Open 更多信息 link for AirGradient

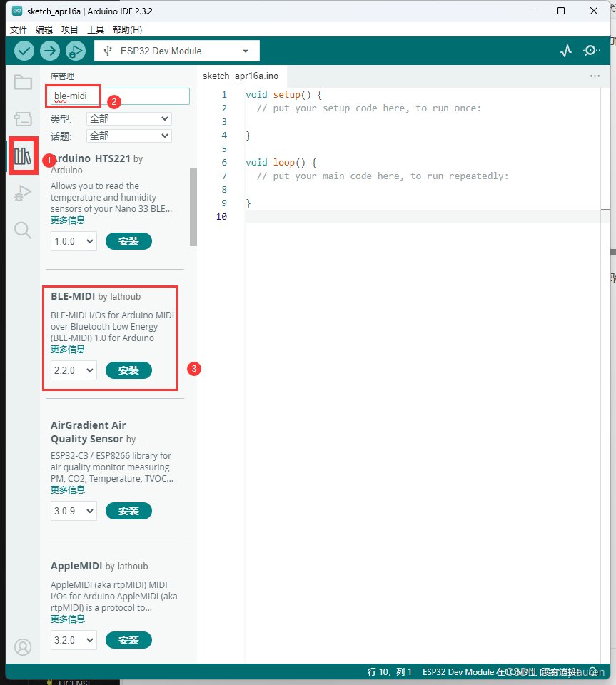68,490
